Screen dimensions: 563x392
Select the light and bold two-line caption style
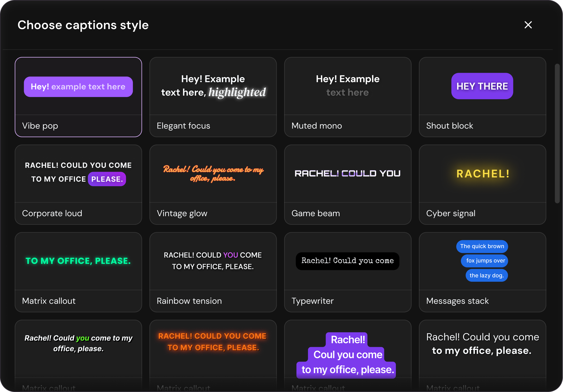point(482,355)
